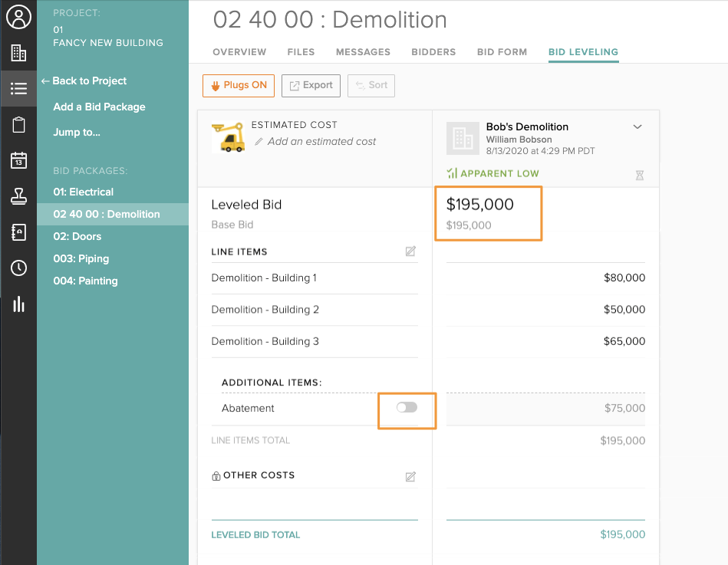Open the calendar icon in sidebar
Image resolution: width=728 pixels, height=565 pixels.
pos(18,160)
